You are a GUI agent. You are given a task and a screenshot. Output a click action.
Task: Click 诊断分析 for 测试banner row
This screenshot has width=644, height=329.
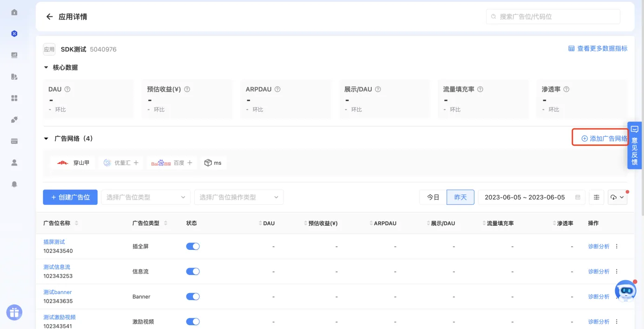tap(598, 297)
